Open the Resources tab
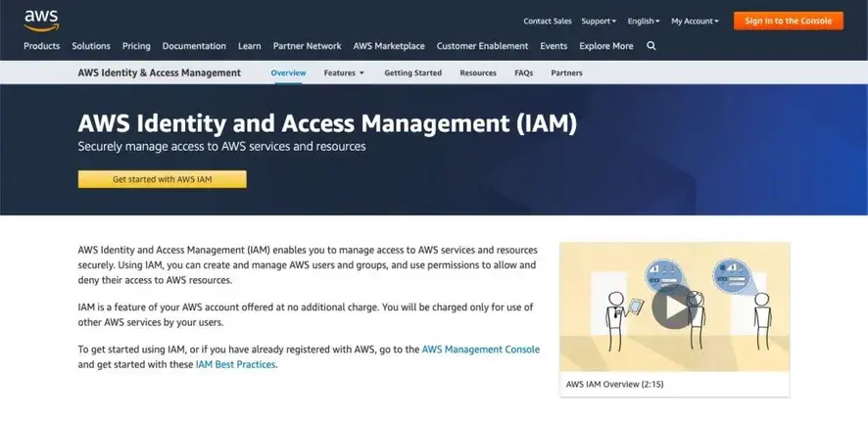 [x=478, y=73]
